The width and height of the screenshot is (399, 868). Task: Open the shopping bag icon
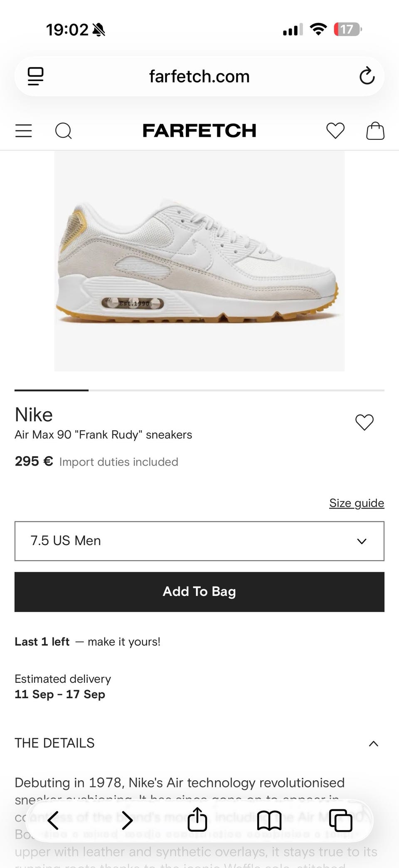pyautogui.click(x=375, y=131)
